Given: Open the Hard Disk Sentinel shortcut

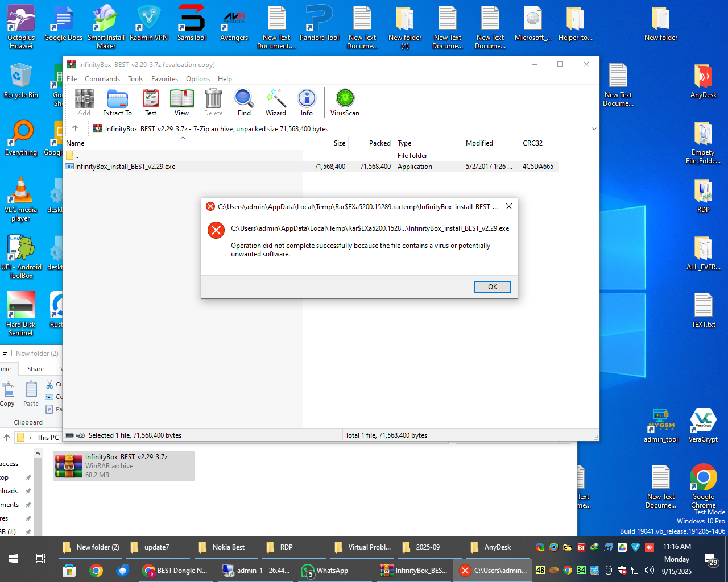Looking at the screenshot, I should click(21, 314).
